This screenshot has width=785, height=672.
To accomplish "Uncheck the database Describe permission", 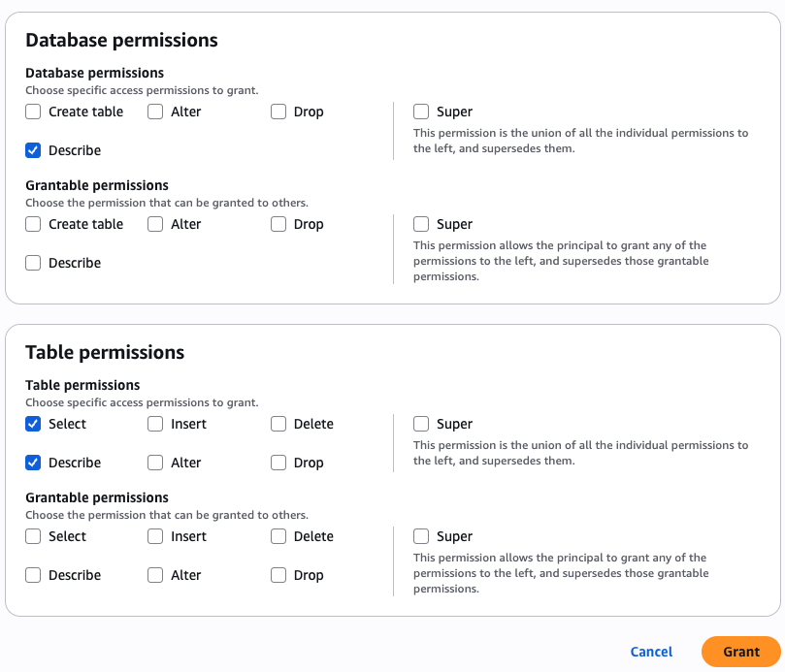I will [x=33, y=150].
